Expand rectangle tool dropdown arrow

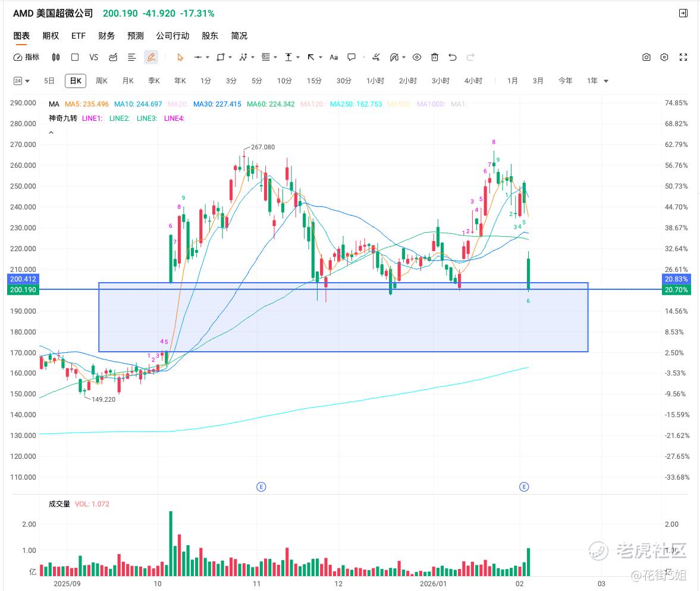click(230, 57)
